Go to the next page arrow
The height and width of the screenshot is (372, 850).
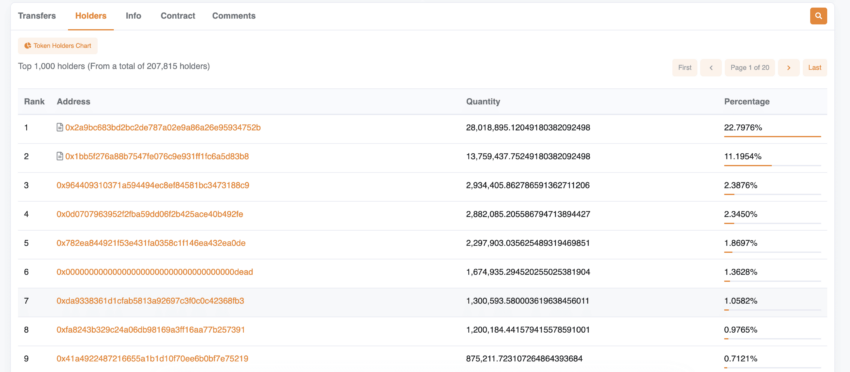[x=789, y=68]
